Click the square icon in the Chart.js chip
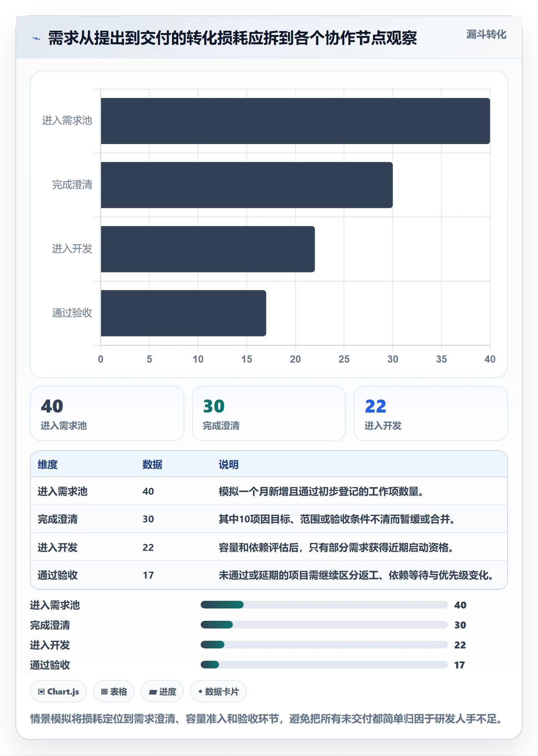The height and width of the screenshot is (756, 538). click(42, 692)
